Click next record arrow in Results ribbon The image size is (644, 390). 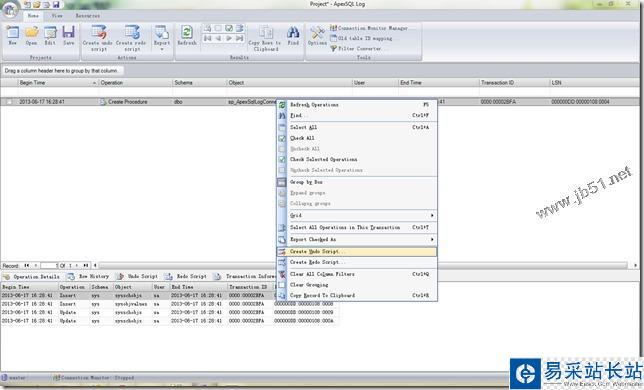(229, 38)
